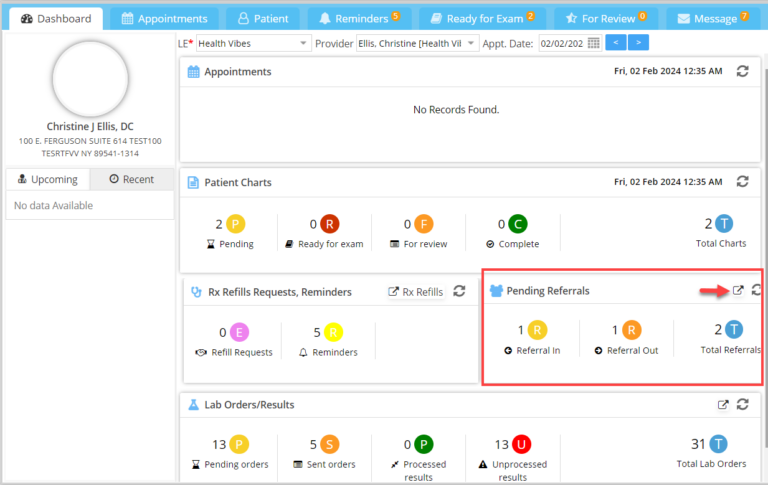768x485 pixels.
Task: Switch to the For Review tab
Action: pos(606,19)
